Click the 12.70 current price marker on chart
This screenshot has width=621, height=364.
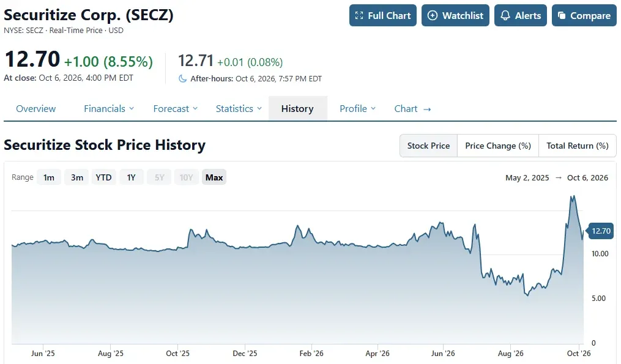pyautogui.click(x=600, y=231)
